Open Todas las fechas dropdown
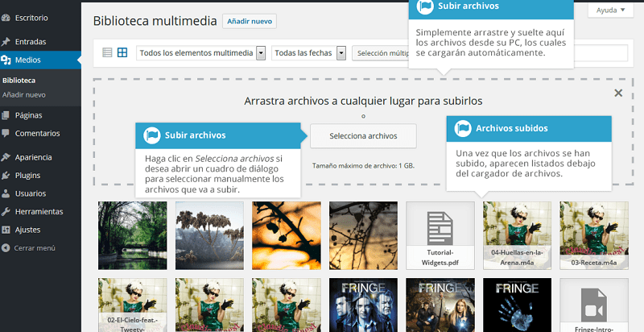 click(x=308, y=53)
